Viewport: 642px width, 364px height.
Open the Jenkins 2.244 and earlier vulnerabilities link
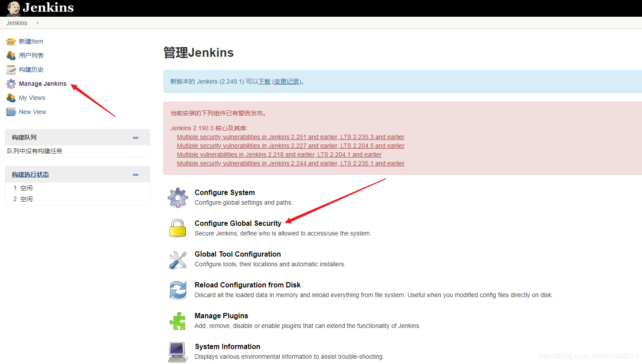(291, 163)
